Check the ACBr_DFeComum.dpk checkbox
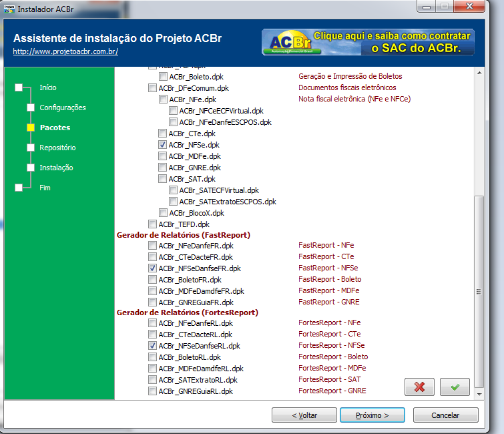Viewport: 504px width, 434px height. [x=152, y=87]
